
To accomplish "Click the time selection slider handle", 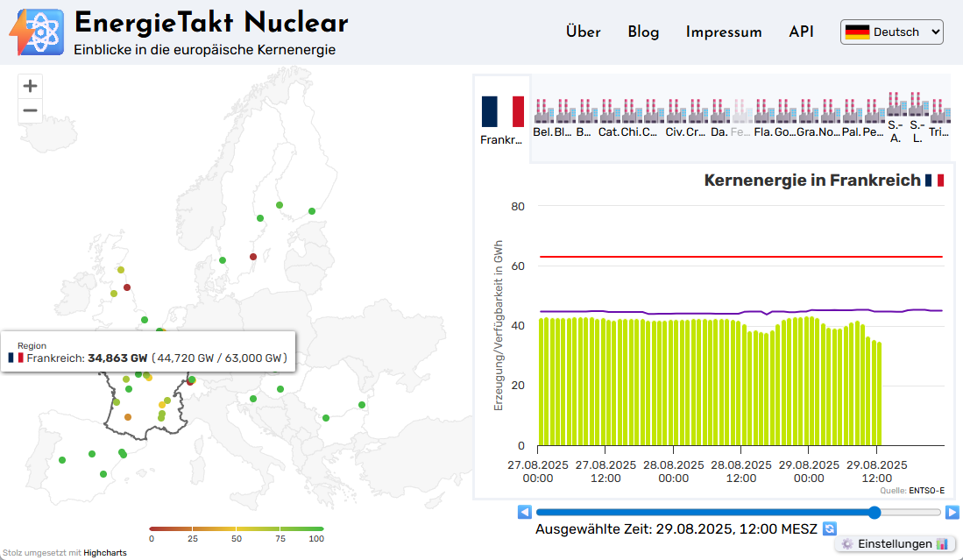I will (874, 512).
